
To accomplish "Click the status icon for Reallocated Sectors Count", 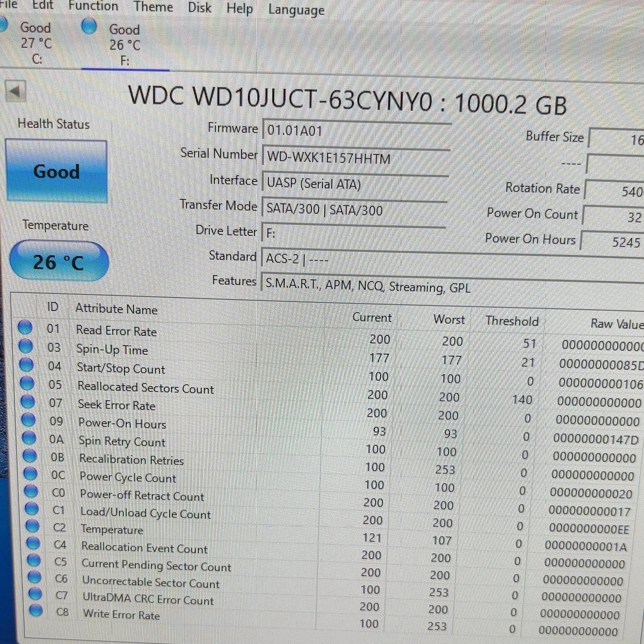I will tap(27, 383).
